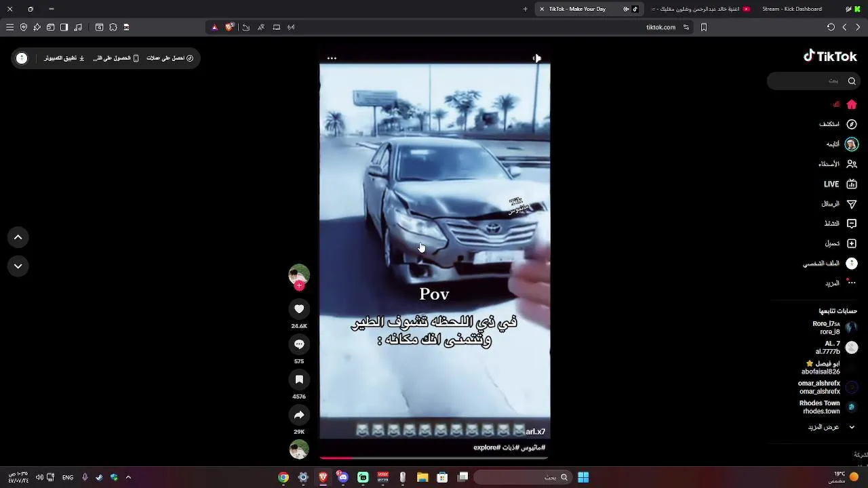868x488 pixels.
Task: Open File Explorer from the taskbar
Action: coord(422,477)
